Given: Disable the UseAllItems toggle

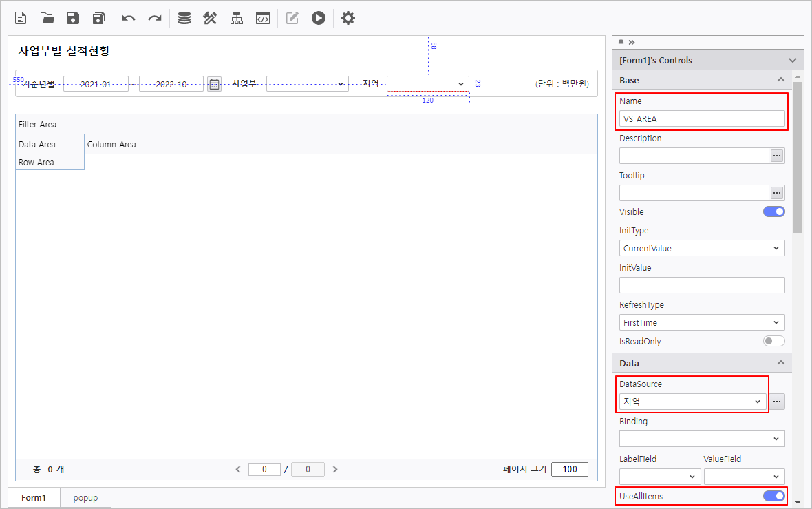Looking at the screenshot, I should tap(773, 496).
